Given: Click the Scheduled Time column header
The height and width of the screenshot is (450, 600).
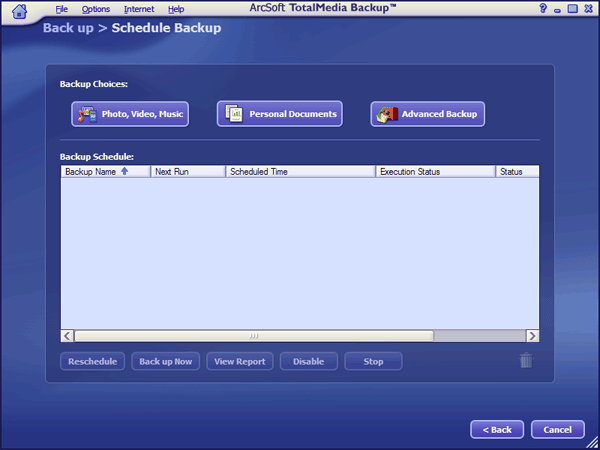Looking at the screenshot, I should coord(300,172).
